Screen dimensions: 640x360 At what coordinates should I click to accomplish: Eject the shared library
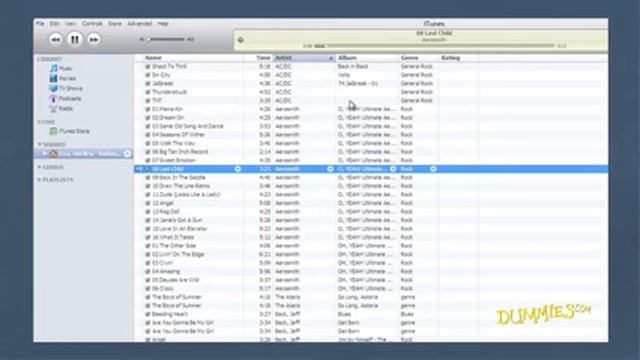point(127,153)
